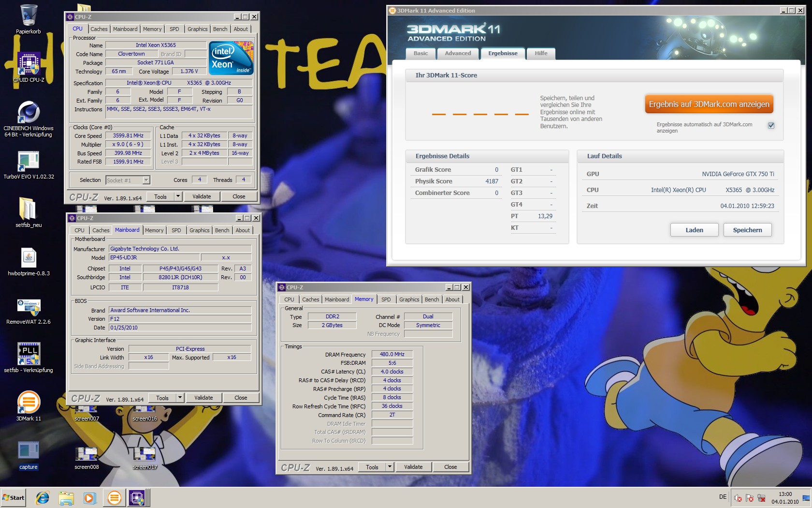Image resolution: width=812 pixels, height=508 pixels.
Task: Click Validate in CPU tab window
Action: 202,196
